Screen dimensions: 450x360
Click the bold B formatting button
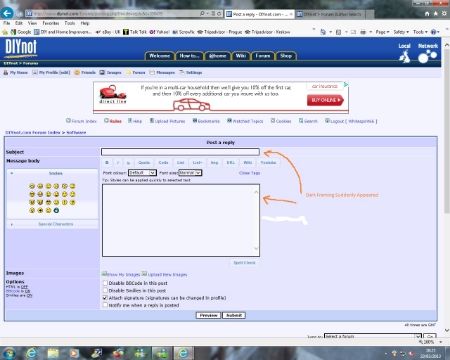(x=107, y=163)
